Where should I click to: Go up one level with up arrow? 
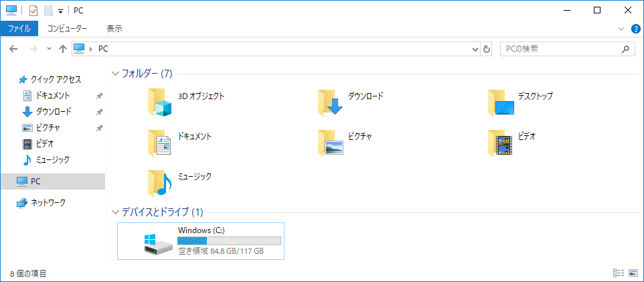point(62,49)
